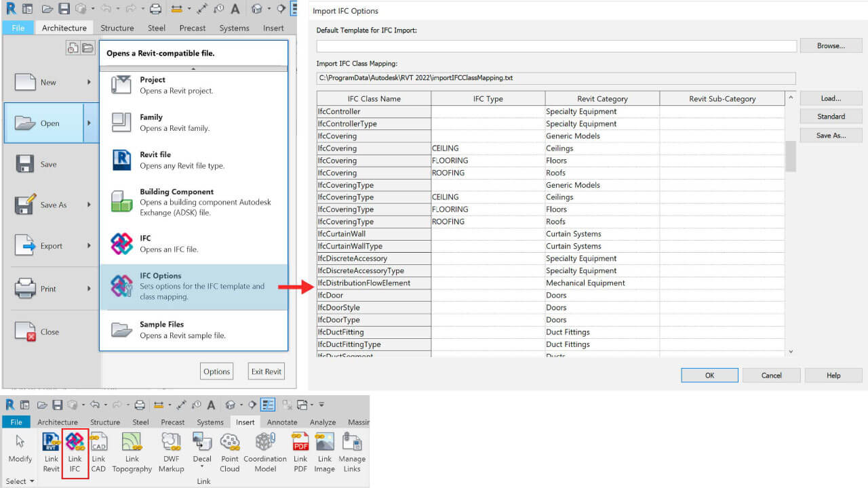This screenshot has height=488, width=868.
Task: Click the Link IFC tool in Insert ribbon
Action: click(x=75, y=453)
